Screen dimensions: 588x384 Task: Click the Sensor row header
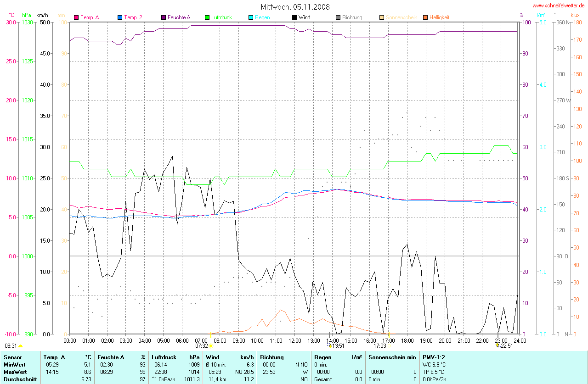pyautogui.click(x=12, y=357)
